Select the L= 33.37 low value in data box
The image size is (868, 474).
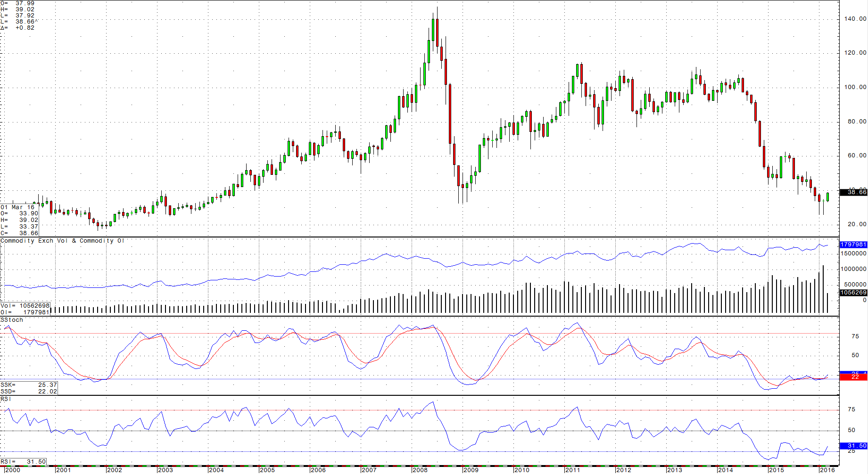[19, 227]
